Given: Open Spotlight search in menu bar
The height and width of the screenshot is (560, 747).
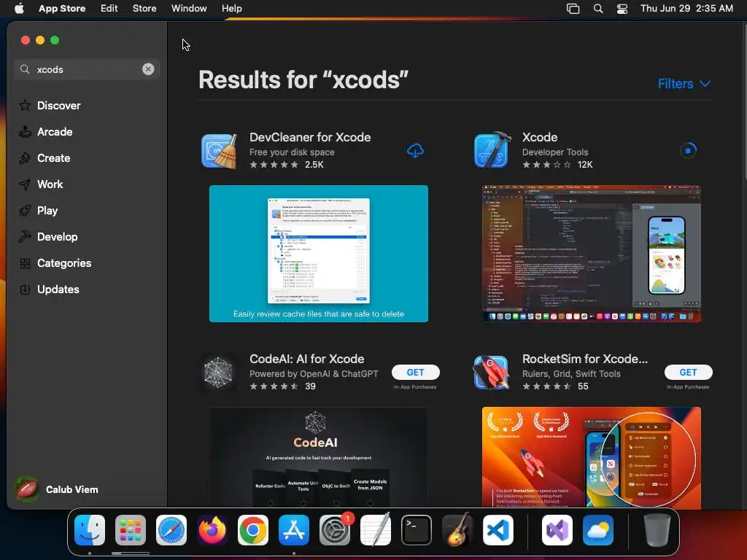Looking at the screenshot, I should pos(598,8).
